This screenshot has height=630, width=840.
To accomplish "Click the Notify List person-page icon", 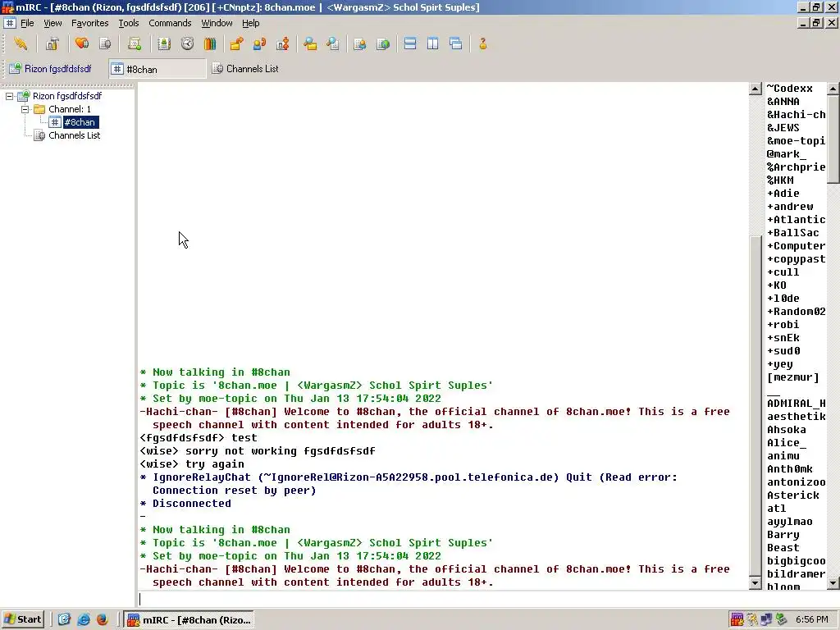I will click(x=360, y=44).
